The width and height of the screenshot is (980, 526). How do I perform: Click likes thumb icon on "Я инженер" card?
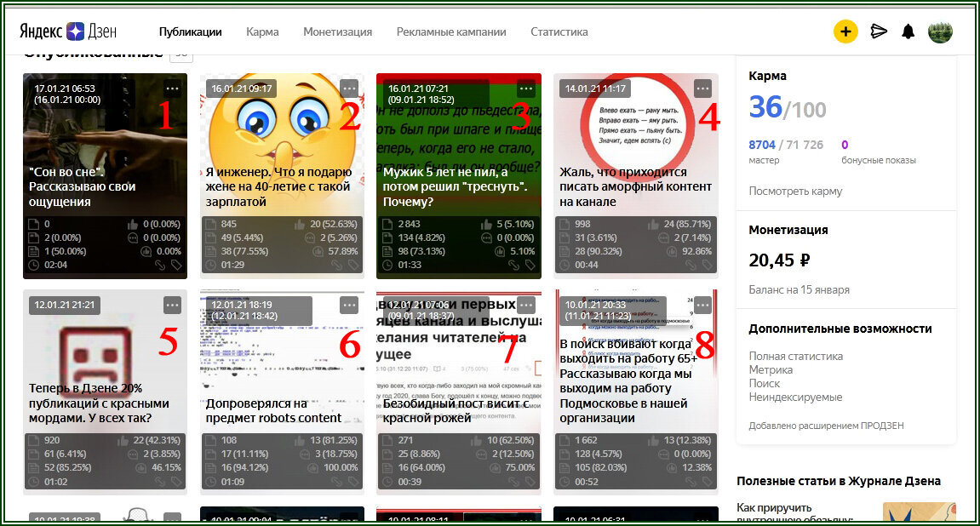(300, 224)
